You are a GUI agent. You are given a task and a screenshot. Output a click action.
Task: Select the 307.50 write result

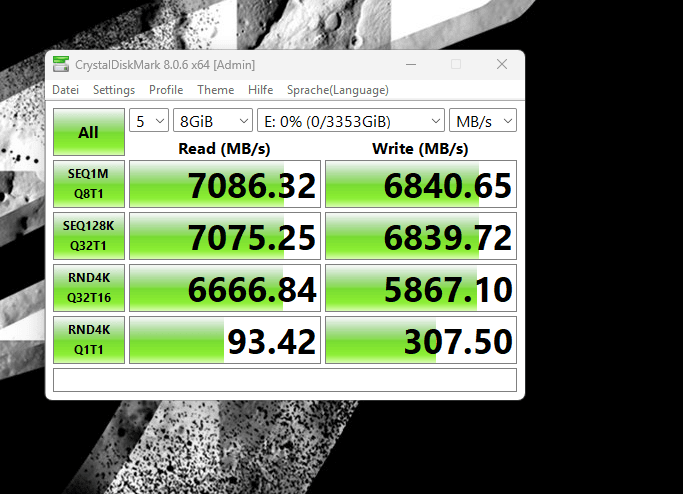pos(421,340)
